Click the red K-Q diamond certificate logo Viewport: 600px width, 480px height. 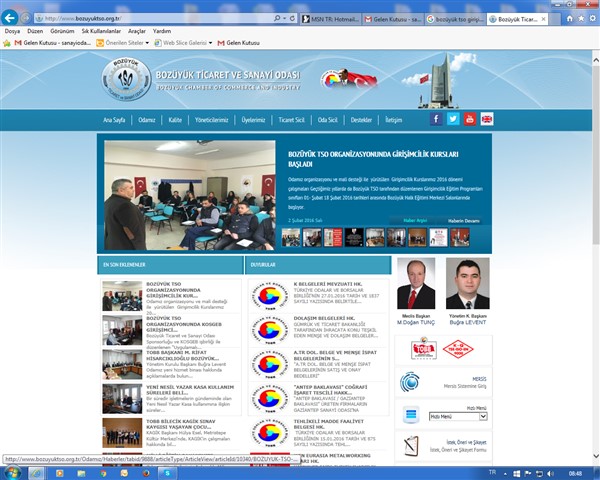(458, 349)
